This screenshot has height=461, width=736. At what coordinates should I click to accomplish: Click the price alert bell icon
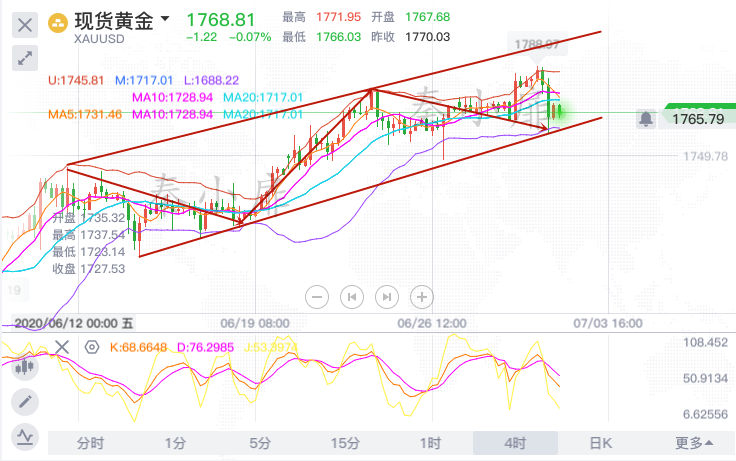pyautogui.click(x=646, y=119)
